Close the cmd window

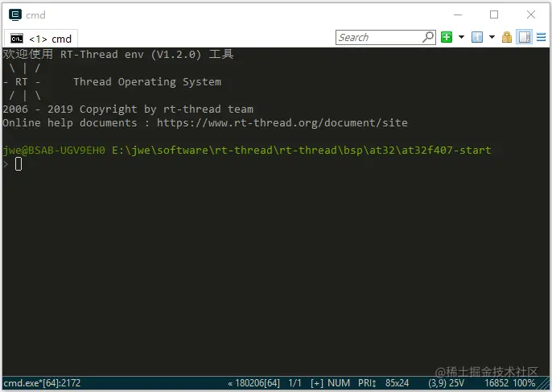[531, 14]
